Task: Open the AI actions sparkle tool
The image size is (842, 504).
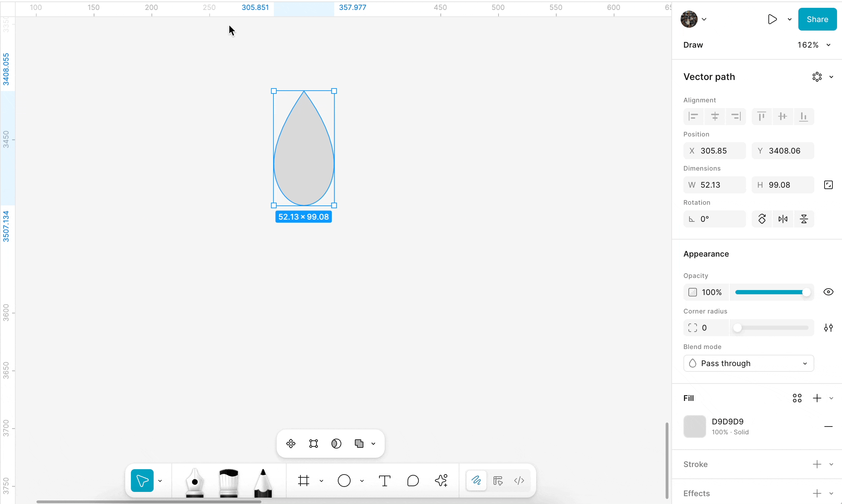Action: (441, 481)
